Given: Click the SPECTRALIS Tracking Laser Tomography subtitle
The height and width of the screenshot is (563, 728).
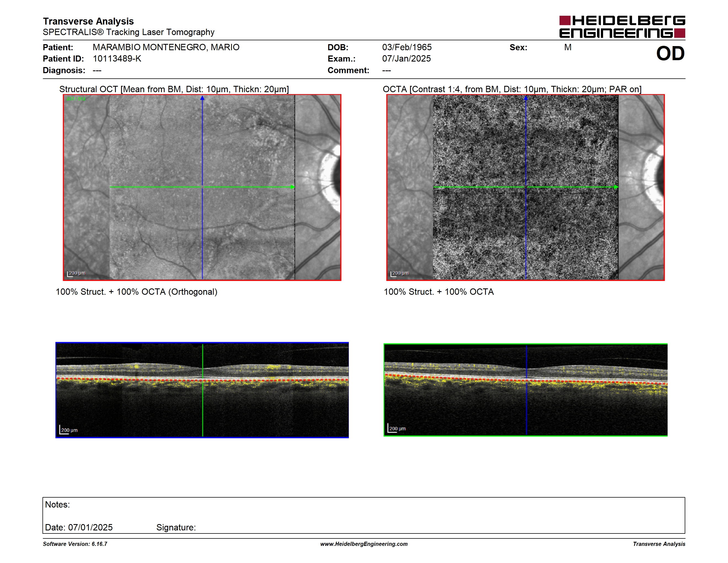Looking at the screenshot, I should tap(128, 32).
